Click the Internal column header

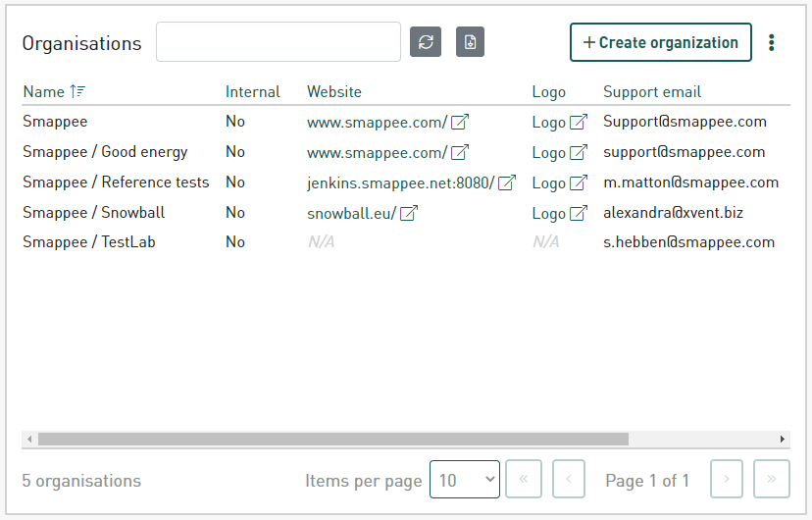pyautogui.click(x=253, y=91)
